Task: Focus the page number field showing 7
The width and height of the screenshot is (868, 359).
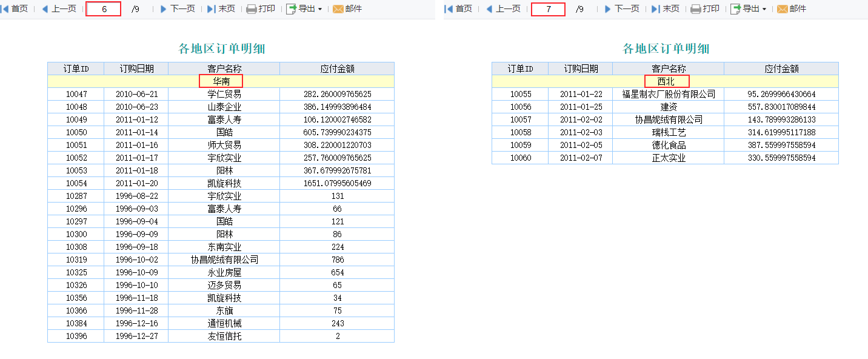Action: (548, 9)
